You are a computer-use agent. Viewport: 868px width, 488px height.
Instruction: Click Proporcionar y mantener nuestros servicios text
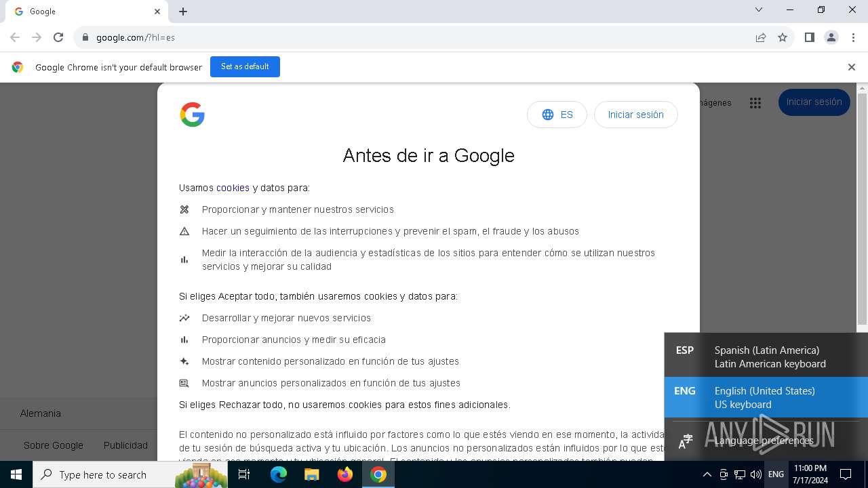click(298, 209)
